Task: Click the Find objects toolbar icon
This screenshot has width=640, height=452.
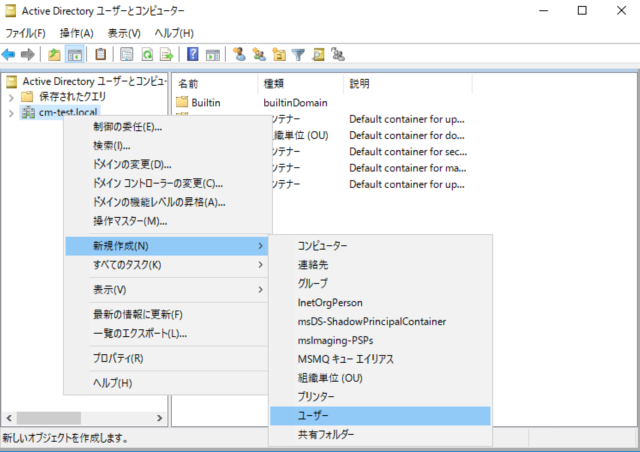Action: coord(318,54)
